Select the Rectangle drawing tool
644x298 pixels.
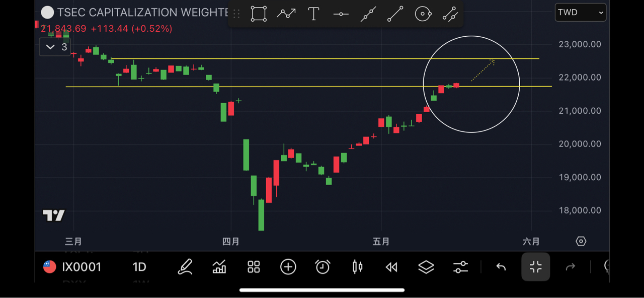(259, 14)
